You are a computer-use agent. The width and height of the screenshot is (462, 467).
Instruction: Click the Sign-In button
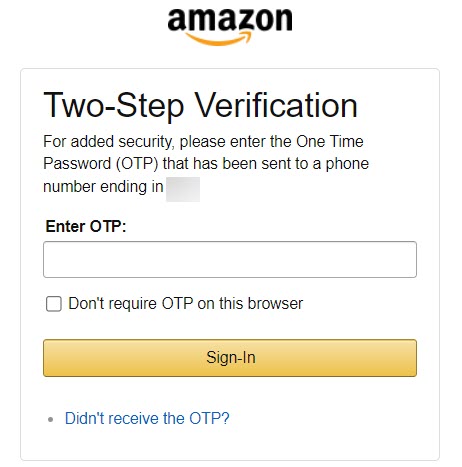230,358
